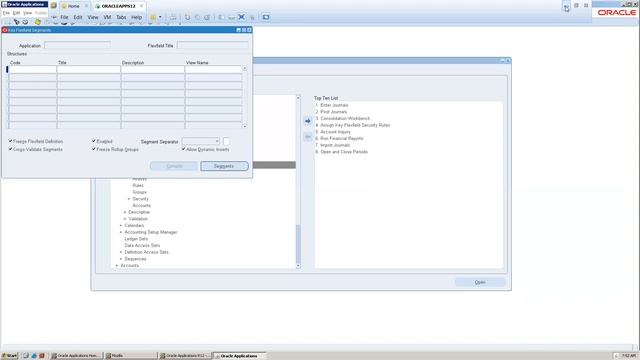The image size is (640, 360).
Task: Click the VMware power icon before its dropdown
Action: 153,17
